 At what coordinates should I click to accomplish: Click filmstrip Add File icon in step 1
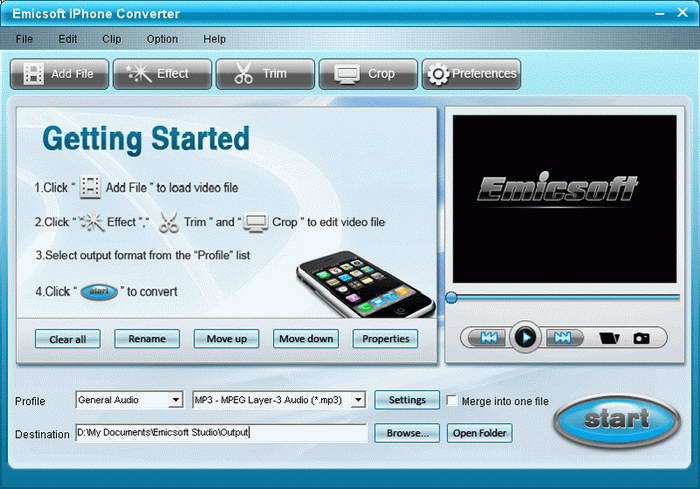(x=90, y=187)
